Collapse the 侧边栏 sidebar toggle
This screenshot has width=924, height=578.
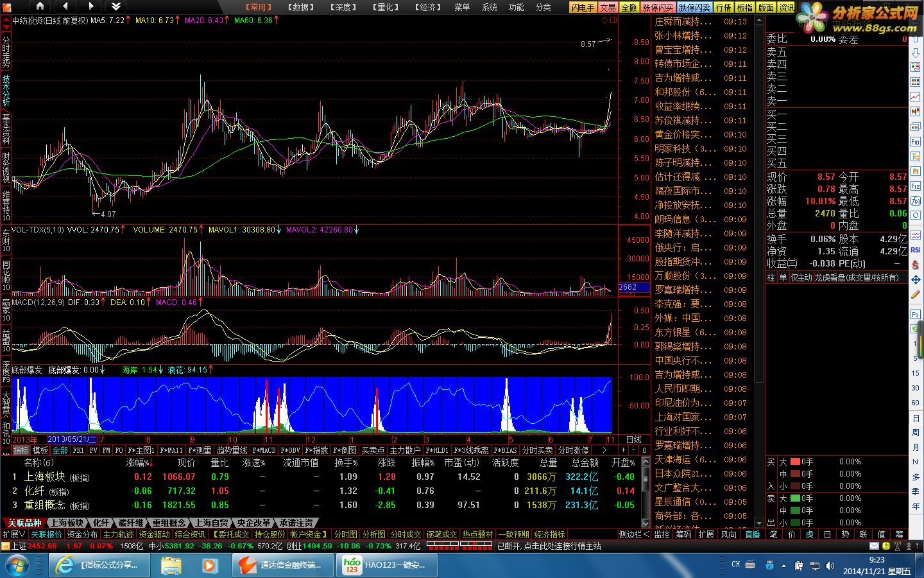[x=633, y=534]
